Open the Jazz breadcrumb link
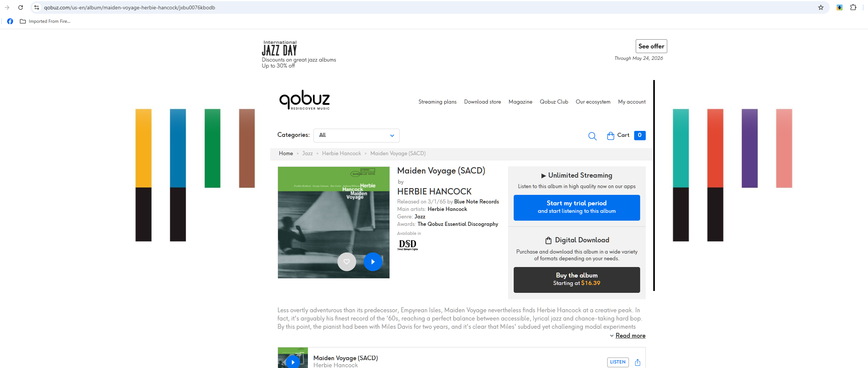 pyautogui.click(x=308, y=154)
